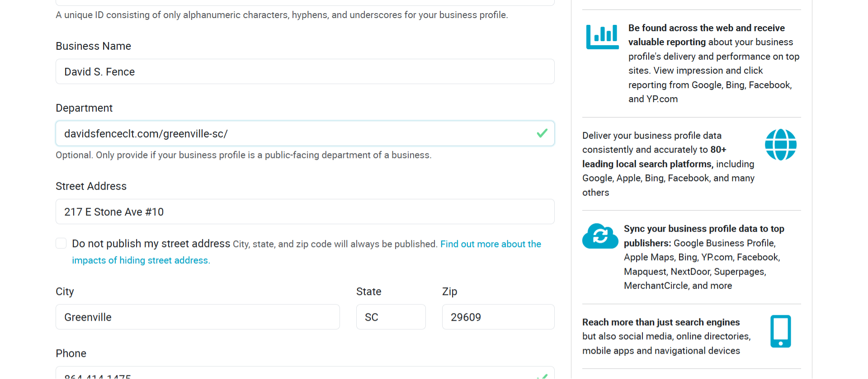Click the cloud sync icon
The height and width of the screenshot is (379, 868).
pos(600,236)
